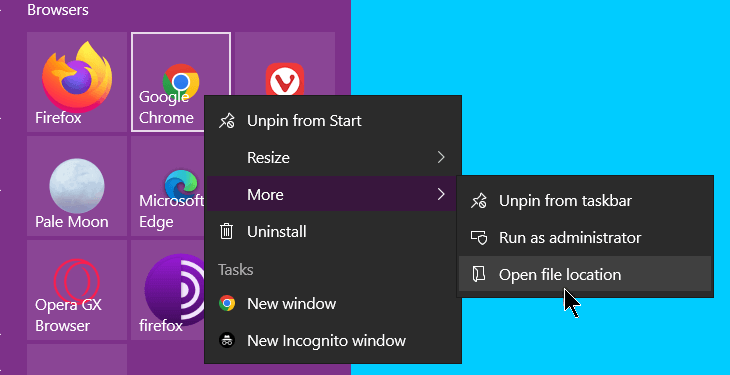Expand the More submenu chevron
This screenshot has height=375, width=730.
[441, 194]
